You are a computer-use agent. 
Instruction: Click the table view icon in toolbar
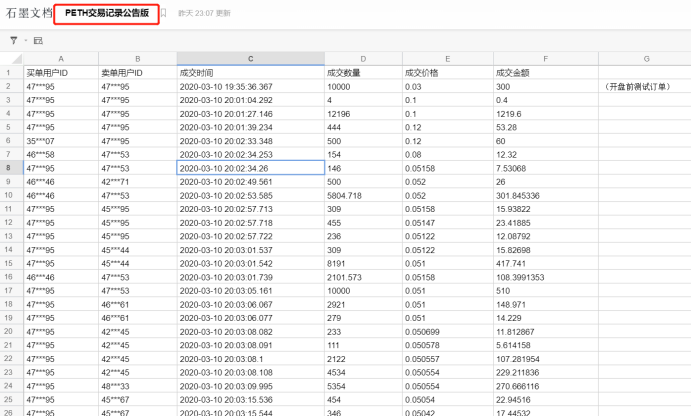pos(38,41)
